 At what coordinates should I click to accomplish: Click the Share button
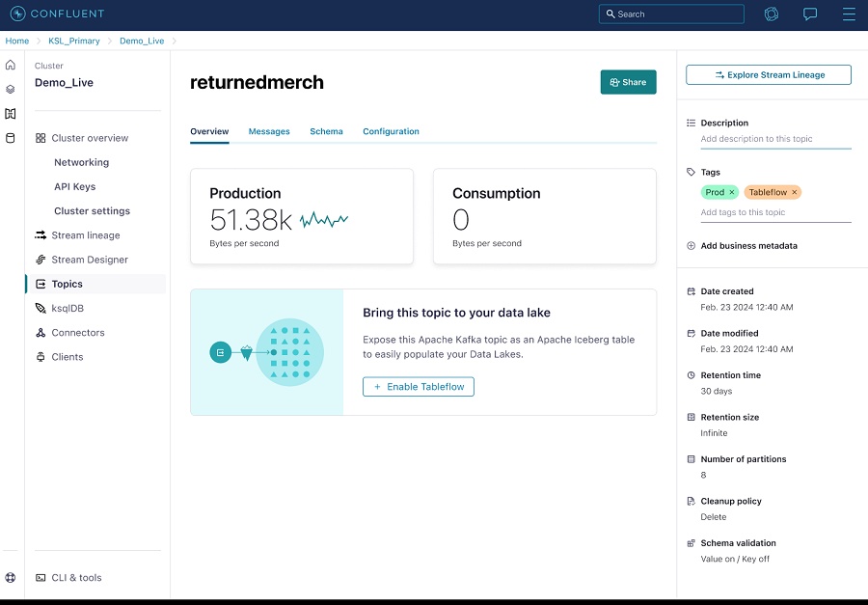pos(628,82)
